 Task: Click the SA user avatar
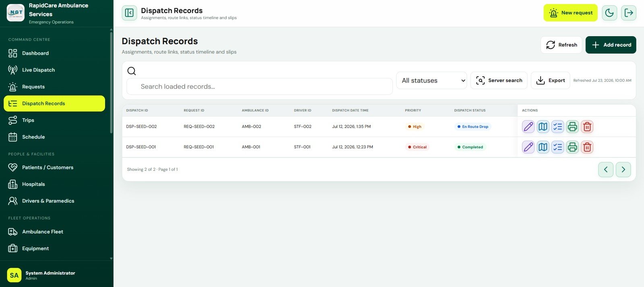tap(14, 275)
